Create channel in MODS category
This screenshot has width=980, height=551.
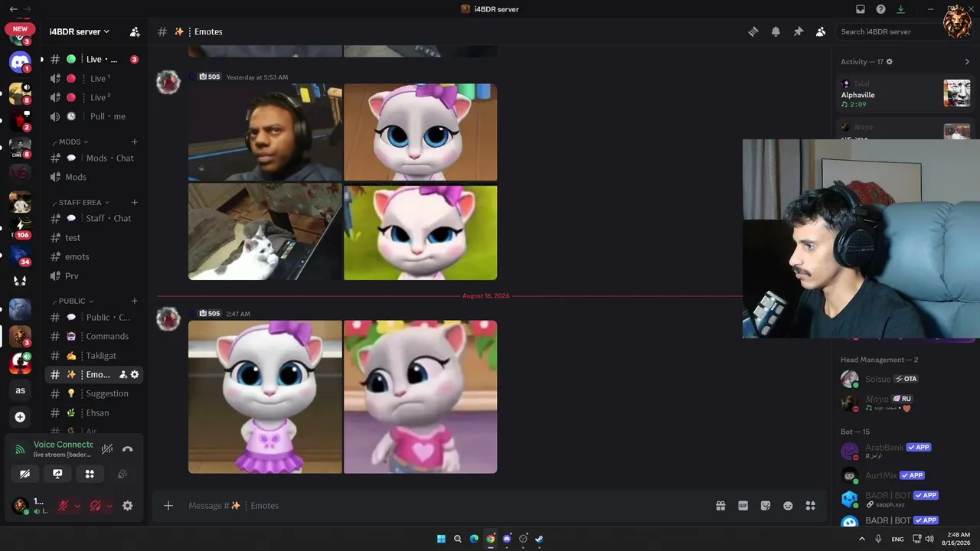coord(135,142)
